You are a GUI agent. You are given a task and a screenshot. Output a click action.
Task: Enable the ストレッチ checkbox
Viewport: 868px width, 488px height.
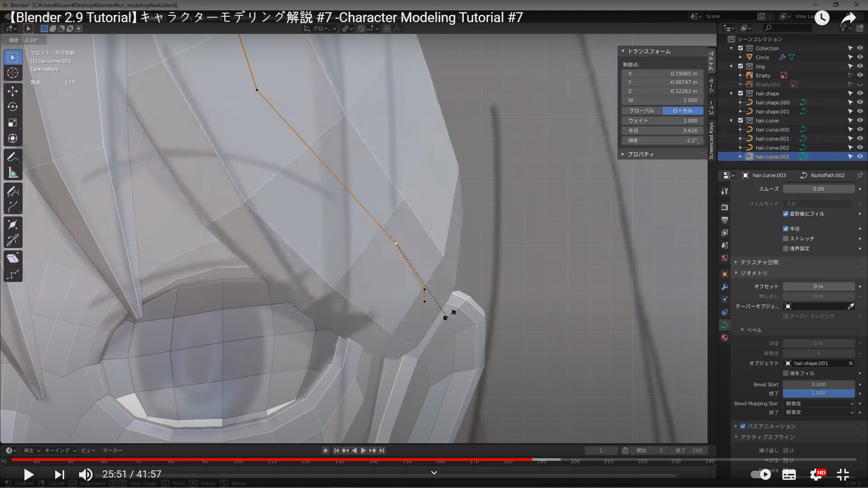pyautogui.click(x=786, y=239)
